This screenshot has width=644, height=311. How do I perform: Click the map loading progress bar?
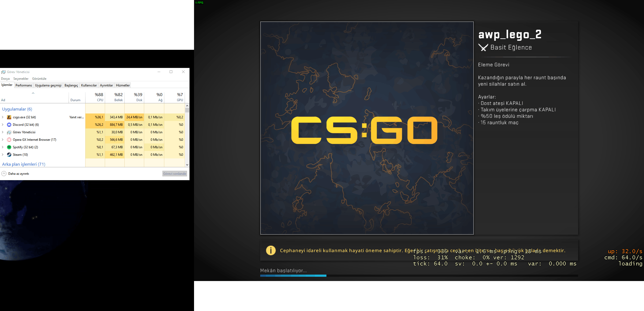click(x=419, y=275)
